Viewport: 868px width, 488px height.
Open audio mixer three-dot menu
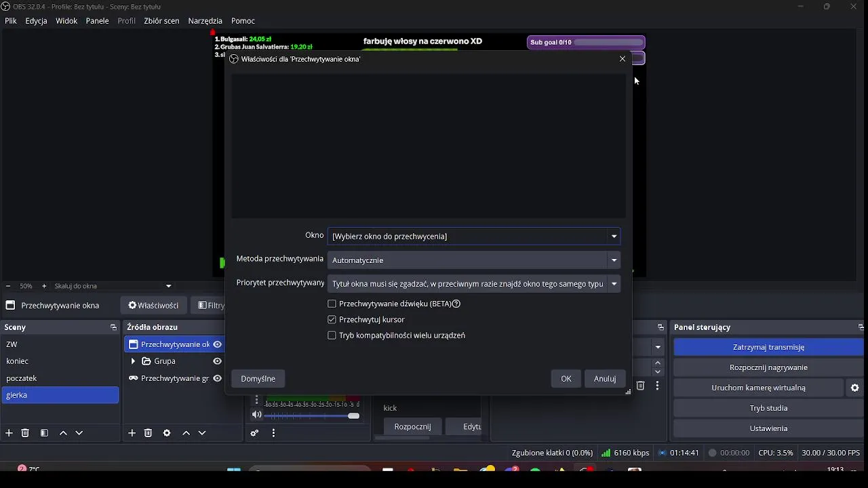273,433
